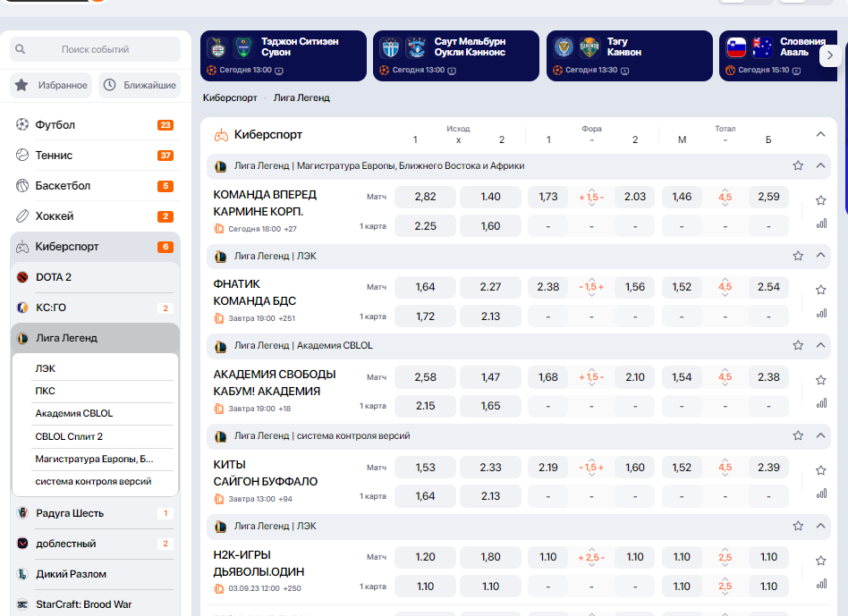Star the ФНАТИК match
848x616 pixels.
821,291
